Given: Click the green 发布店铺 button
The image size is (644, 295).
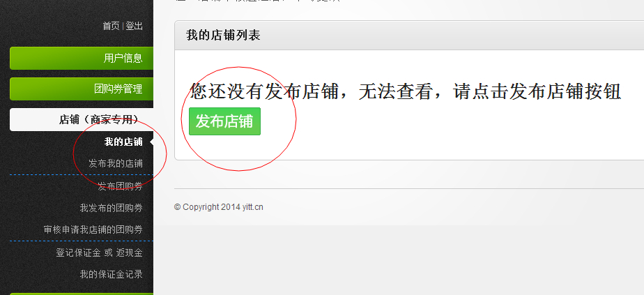Looking at the screenshot, I should (224, 121).
